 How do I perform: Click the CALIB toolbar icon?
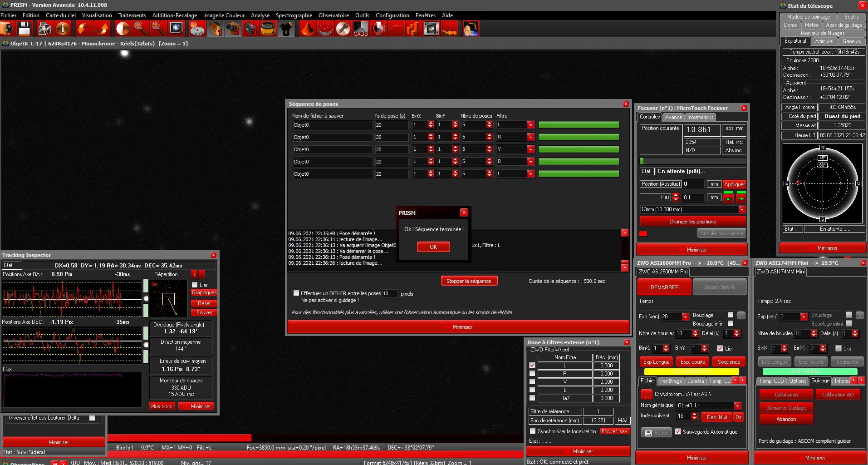coord(361,29)
